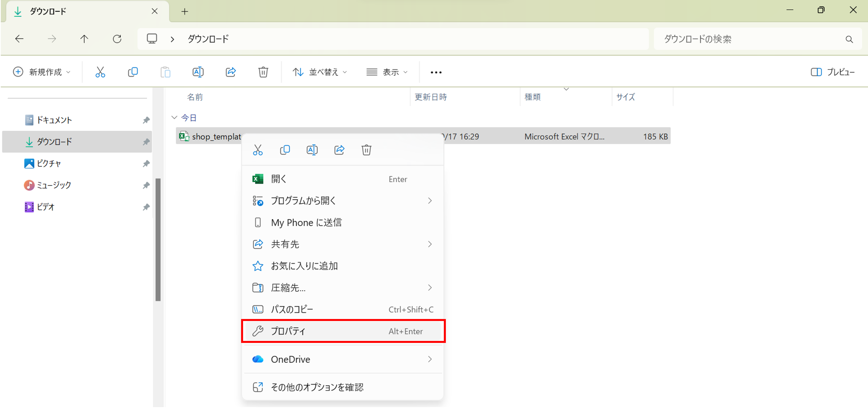868x415 pixels.
Task: Close the ダウンロード tab
Action: [x=155, y=11]
